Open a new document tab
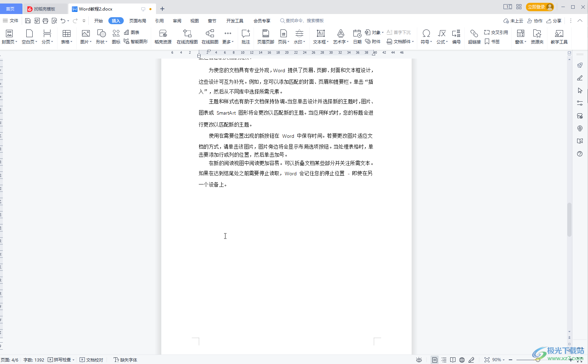Screen dimensions: 588x364 pos(162,9)
